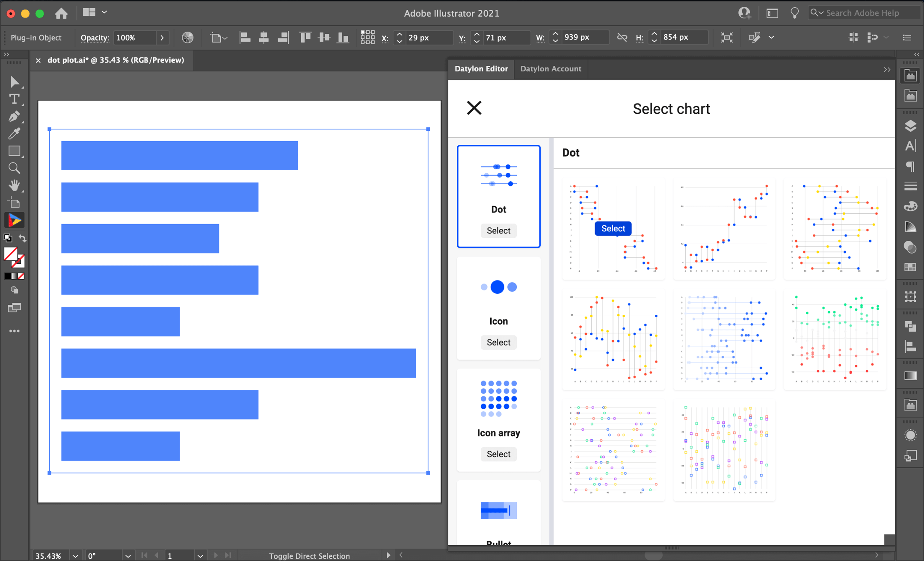Screen dimensions: 924x561
Task: Select the Zoom tool
Action: tap(14, 168)
